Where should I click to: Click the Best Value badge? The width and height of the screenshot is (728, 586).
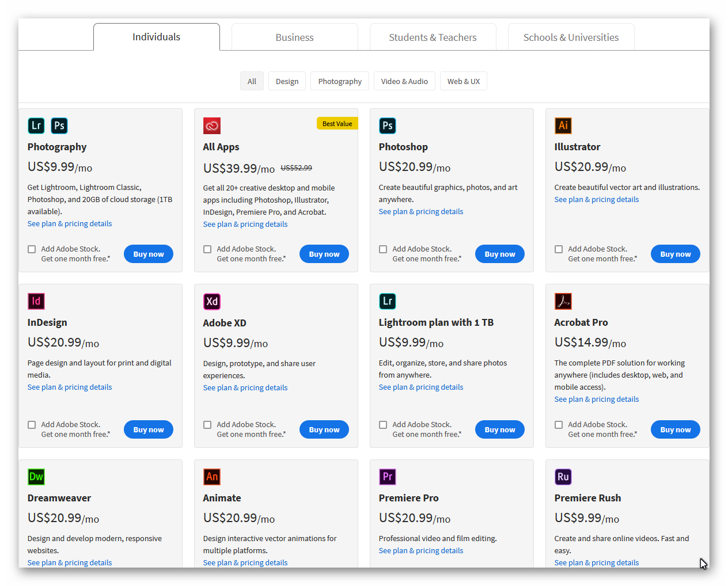tap(337, 124)
